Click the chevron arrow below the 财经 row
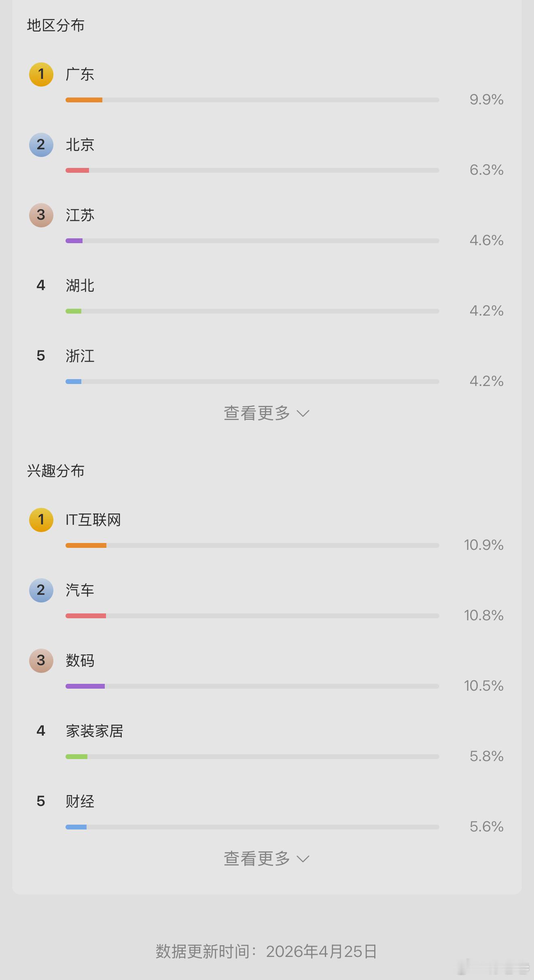 [x=303, y=859]
